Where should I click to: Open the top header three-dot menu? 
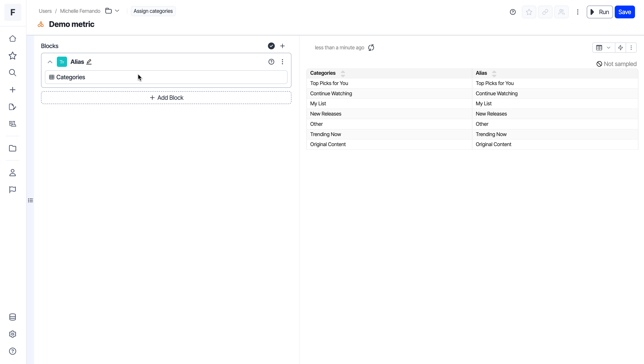click(578, 12)
